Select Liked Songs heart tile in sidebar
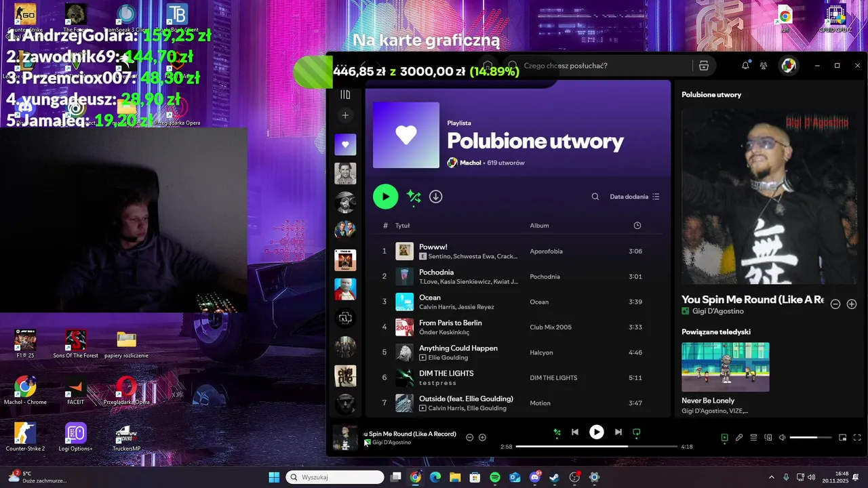This screenshot has height=488, width=868. click(x=345, y=144)
